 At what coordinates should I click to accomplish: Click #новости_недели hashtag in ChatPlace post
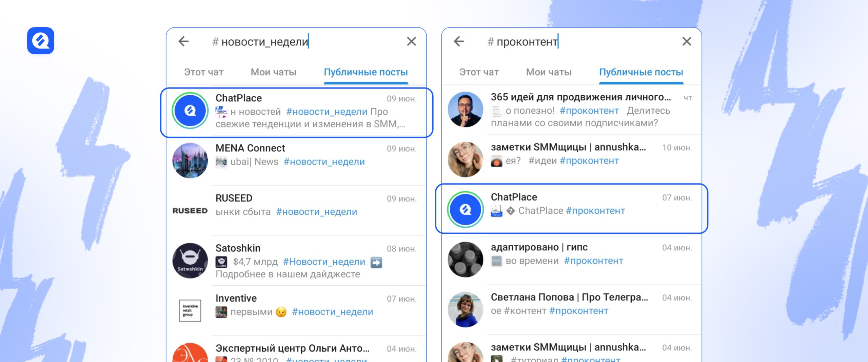327,112
